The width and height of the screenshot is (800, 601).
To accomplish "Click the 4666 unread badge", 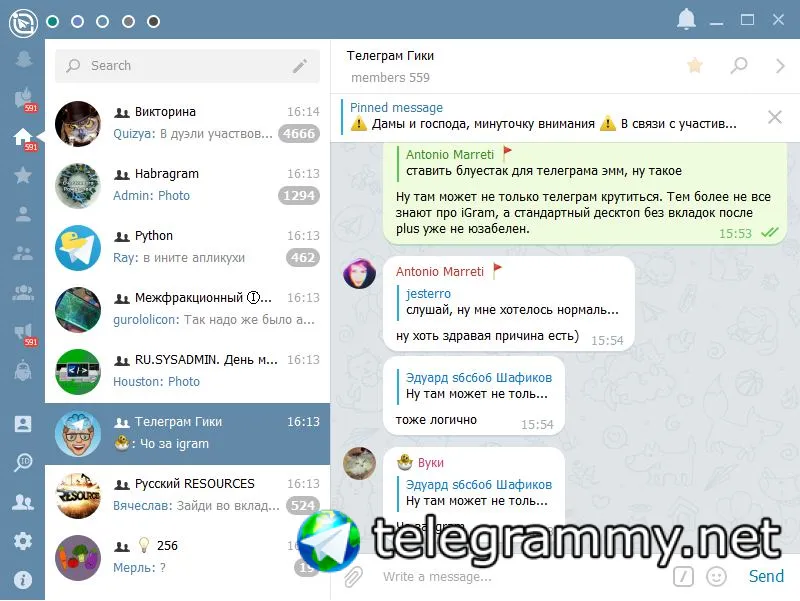I will click(299, 134).
